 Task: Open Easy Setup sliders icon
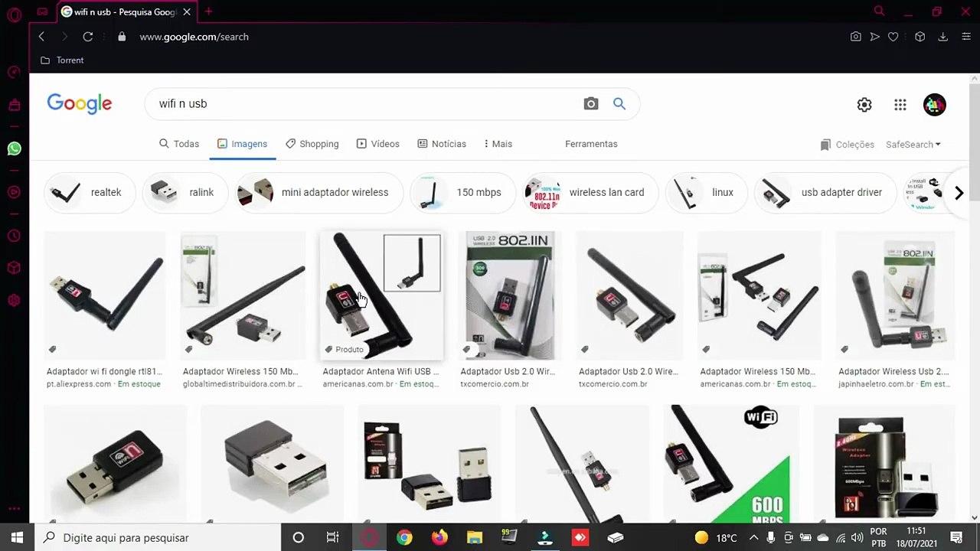[965, 37]
